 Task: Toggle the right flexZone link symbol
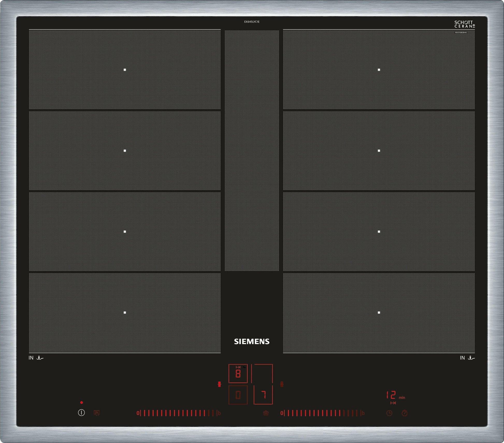282,384
